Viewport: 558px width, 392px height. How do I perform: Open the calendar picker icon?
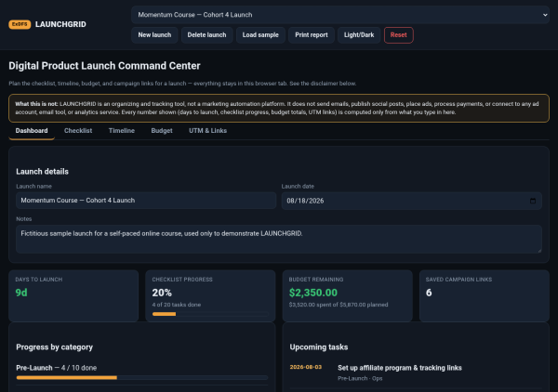tap(533, 201)
